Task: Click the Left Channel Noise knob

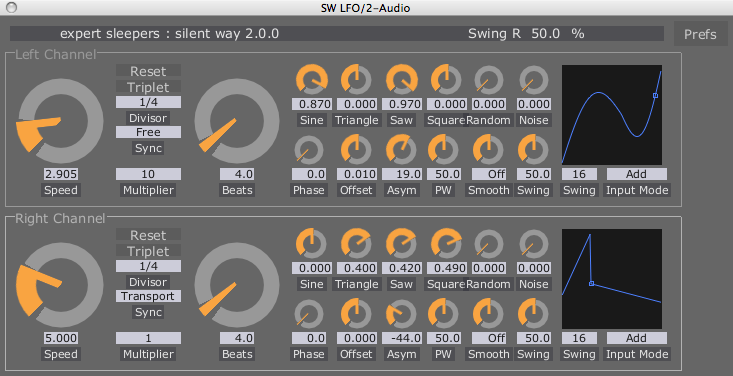Action: pos(533,80)
